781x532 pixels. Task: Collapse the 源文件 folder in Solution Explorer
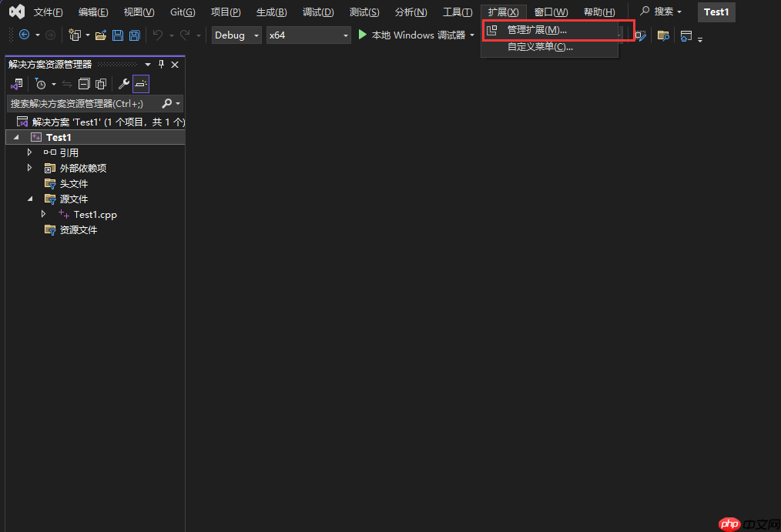(x=30, y=199)
